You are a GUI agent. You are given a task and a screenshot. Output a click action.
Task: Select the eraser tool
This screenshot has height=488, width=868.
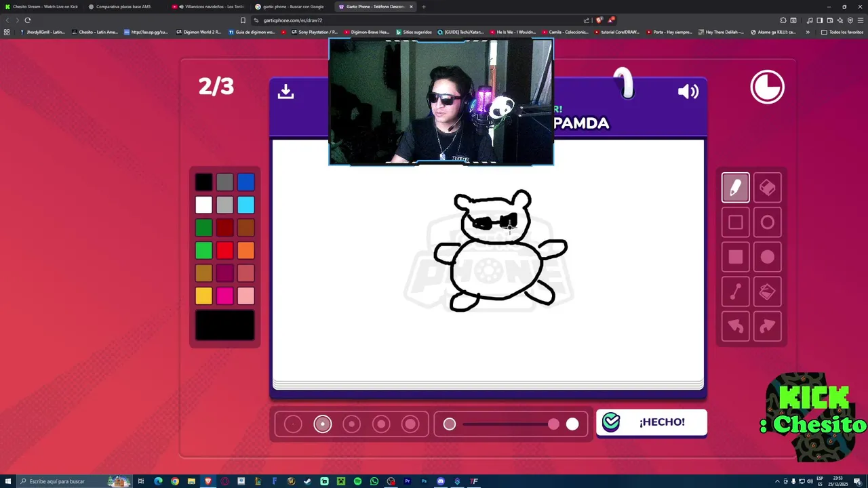point(767,188)
